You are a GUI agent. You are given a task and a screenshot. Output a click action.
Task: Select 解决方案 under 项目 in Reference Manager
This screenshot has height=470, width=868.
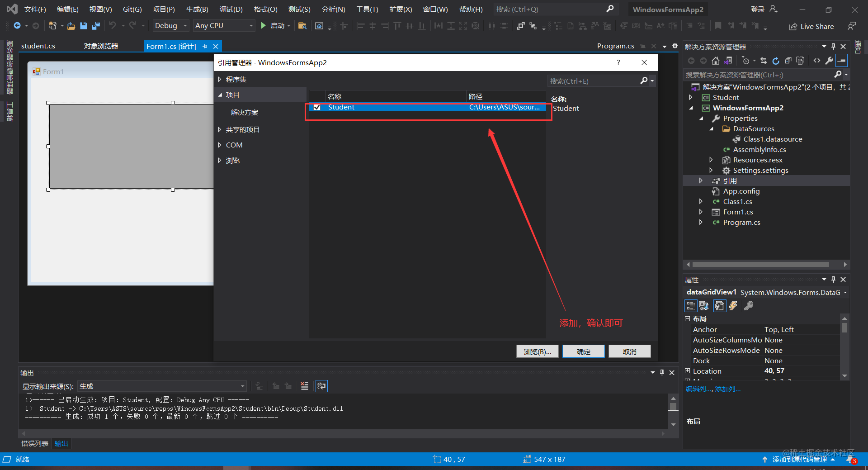(x=245, y=113)
